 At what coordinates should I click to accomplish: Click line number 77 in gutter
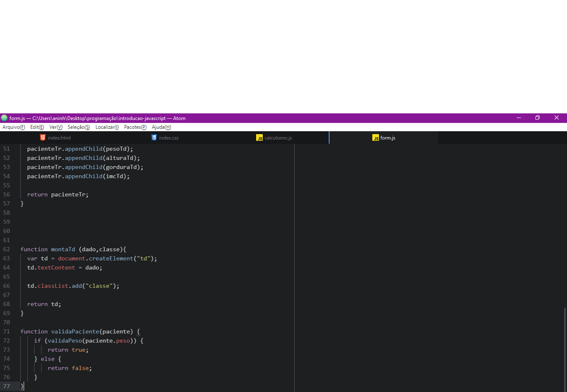click(x=7, y=386)
